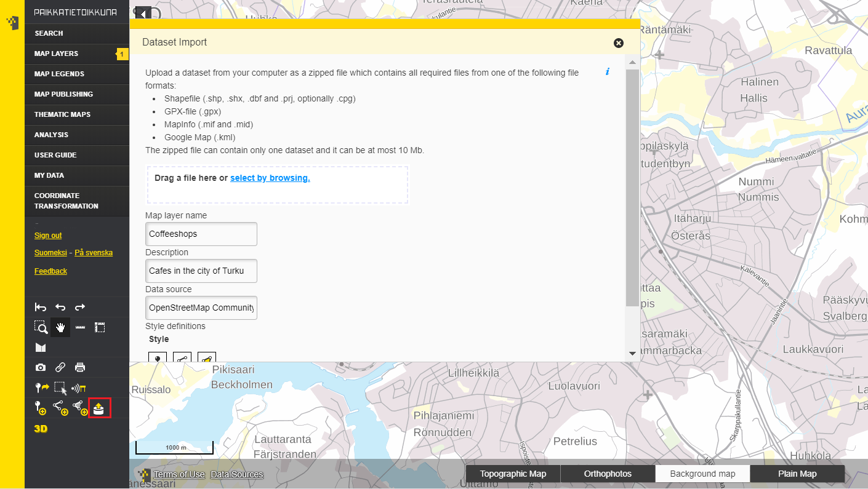Image resolution: width=868 pixels, height=489 pixels.
Task: Click the Map Layers count badge
Action: (x=122, y=54)
